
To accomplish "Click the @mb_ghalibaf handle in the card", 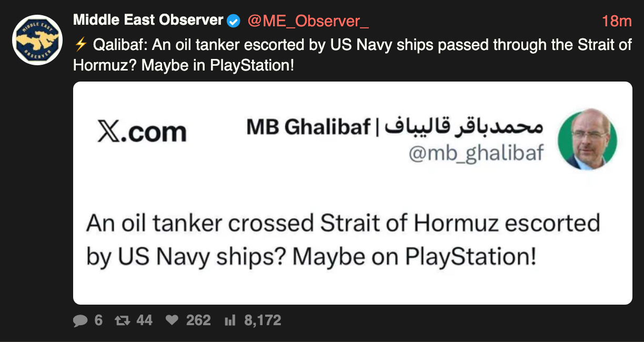I will point(476,153).
